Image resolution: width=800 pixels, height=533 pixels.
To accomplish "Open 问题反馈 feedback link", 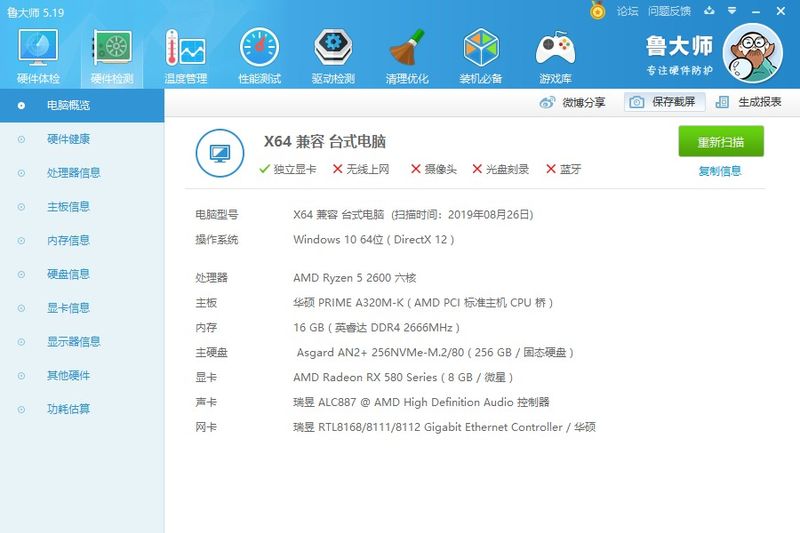I will (x=669, y=11).
